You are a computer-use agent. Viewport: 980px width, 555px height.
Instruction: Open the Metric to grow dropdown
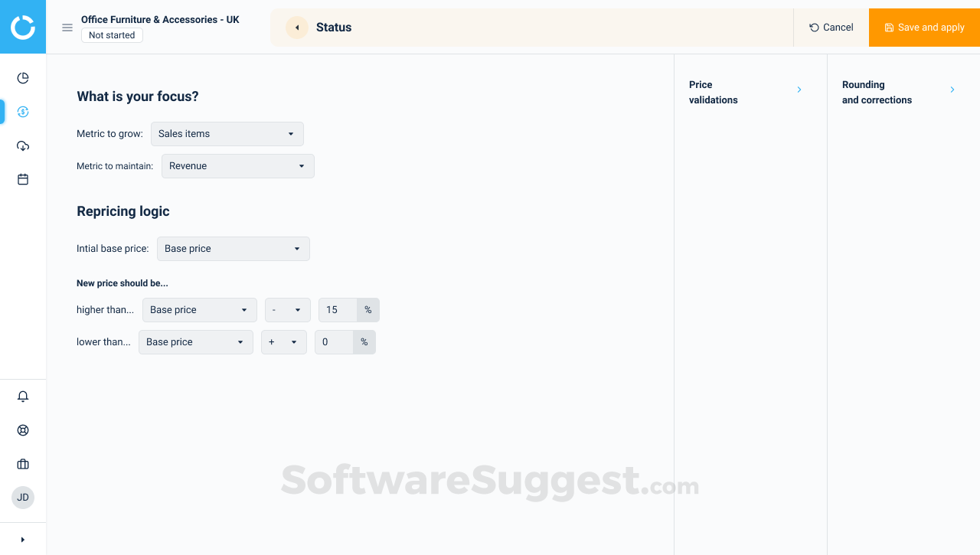tap(227, 133)
